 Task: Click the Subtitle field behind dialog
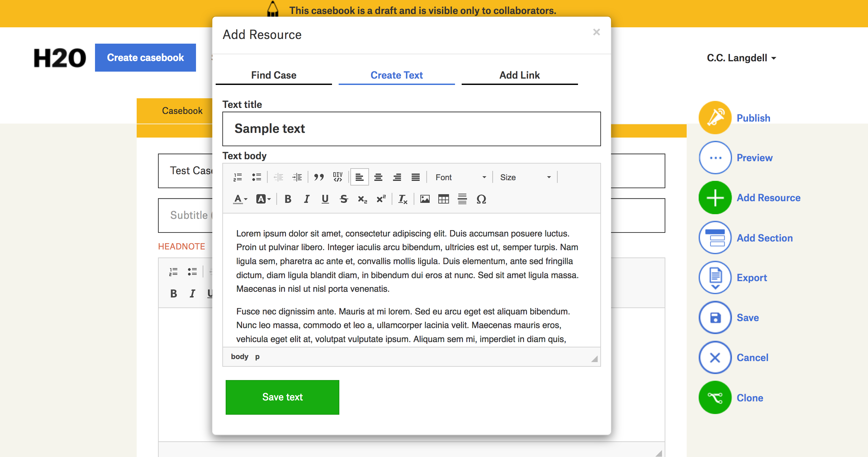click(185, 215)
